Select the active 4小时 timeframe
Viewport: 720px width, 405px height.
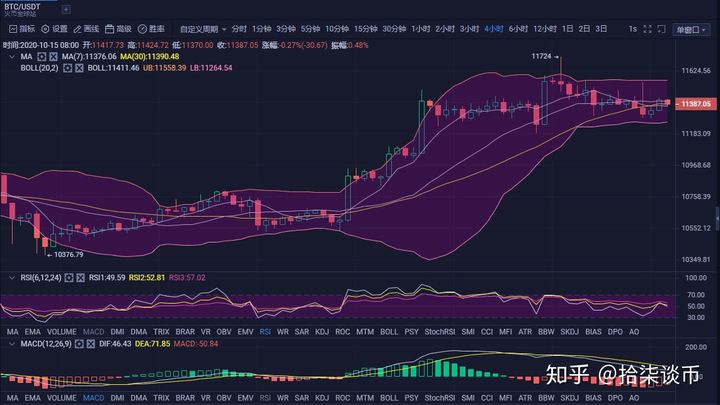[x=494, y=29]
